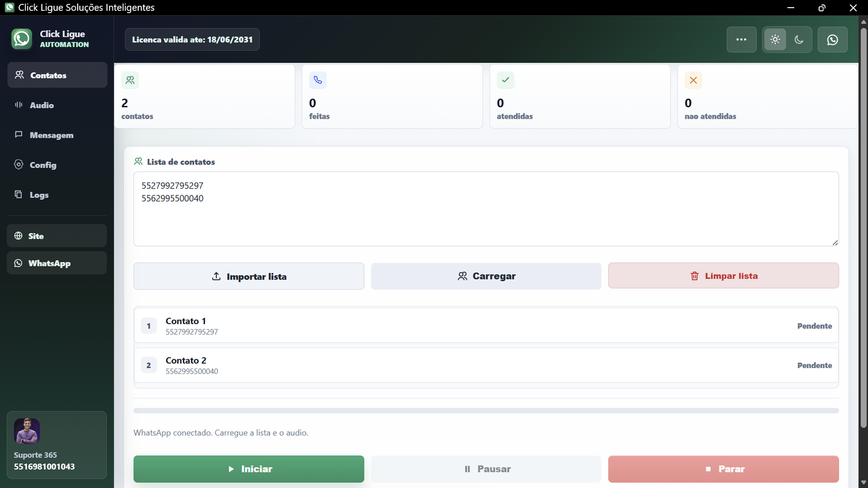Click the checkmark icon in atendidas card
Viewport: 868px width, 488px height.
[x=506, y=80]
